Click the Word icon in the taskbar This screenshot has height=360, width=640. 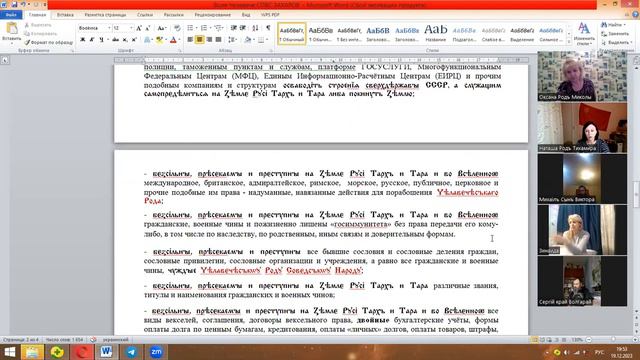(x=107, y=352)
